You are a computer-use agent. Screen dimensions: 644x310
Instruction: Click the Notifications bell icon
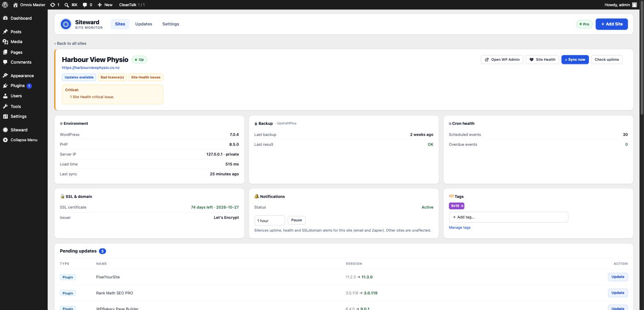257,196
